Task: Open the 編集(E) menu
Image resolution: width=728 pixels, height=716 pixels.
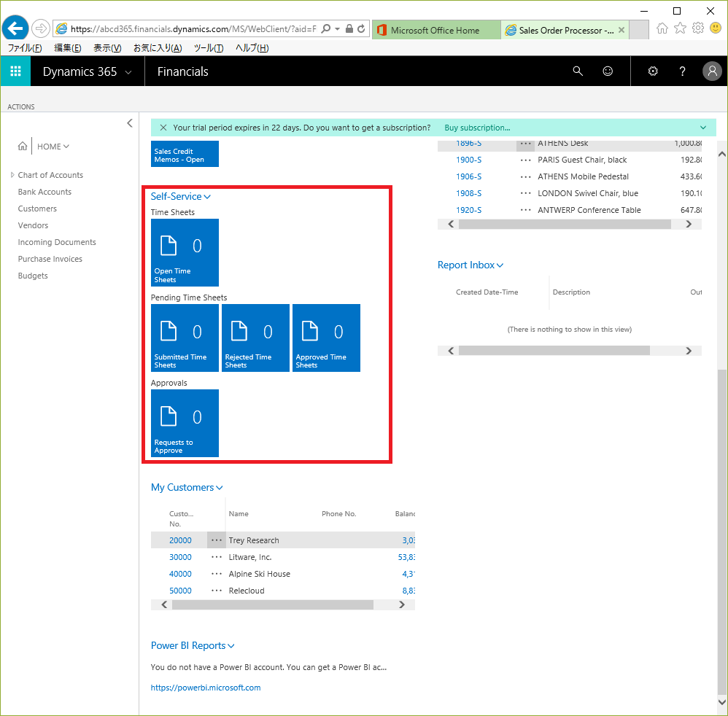Action: point(68,48)
